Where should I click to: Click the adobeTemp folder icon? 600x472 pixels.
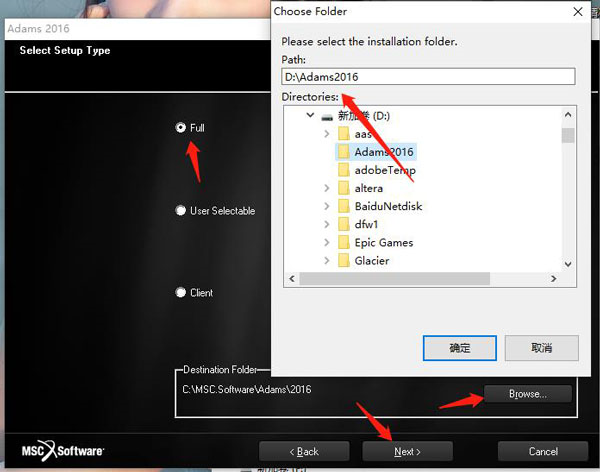point(344,170)
